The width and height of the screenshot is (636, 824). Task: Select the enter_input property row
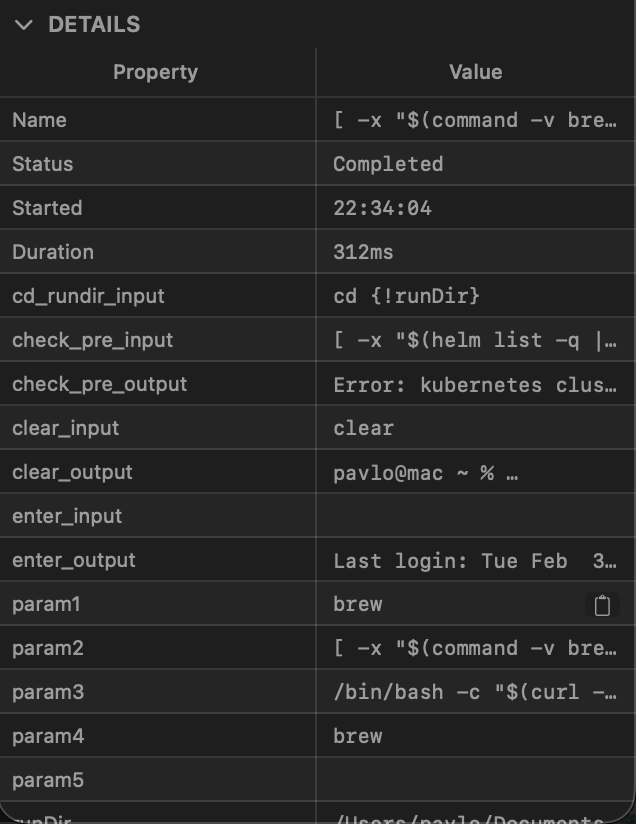pyautogui.click(x=67, y=516)
